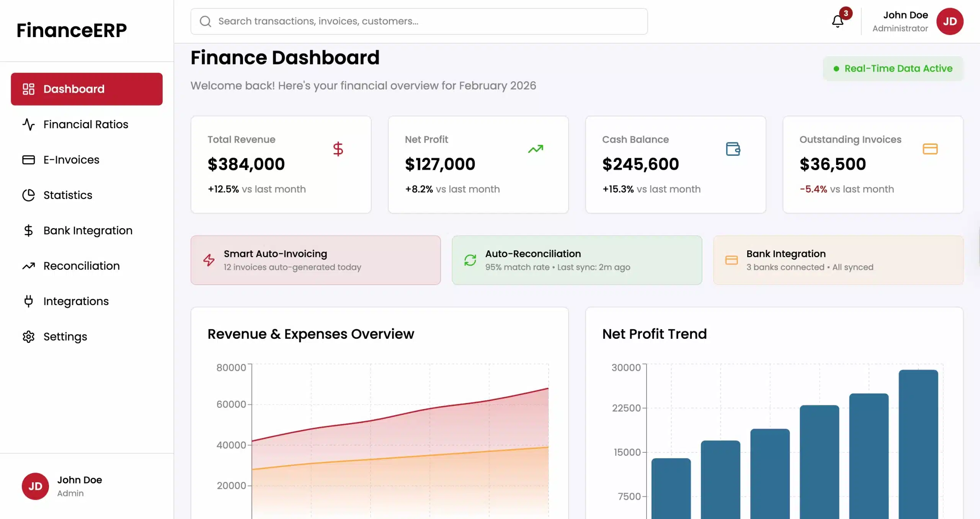Click the tallest bar in Net Profit Trend

click(x=918, y=444)
